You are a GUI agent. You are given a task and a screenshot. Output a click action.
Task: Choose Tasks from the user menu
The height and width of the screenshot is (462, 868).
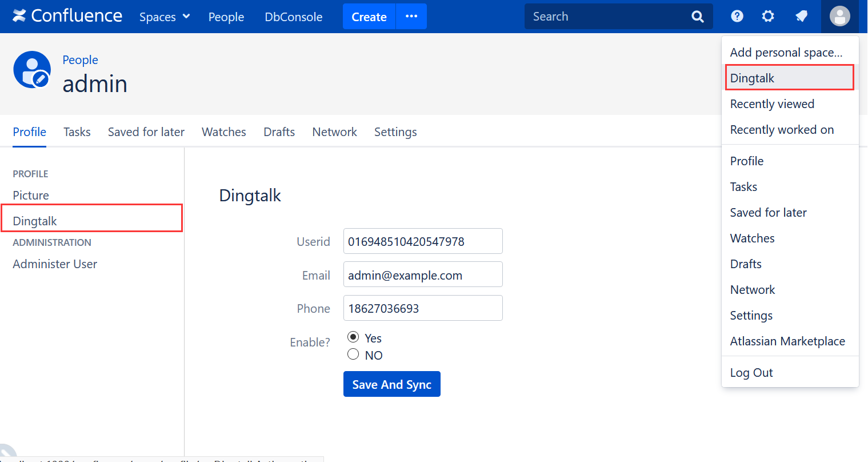pyautogui.click(x=790, y=187)
